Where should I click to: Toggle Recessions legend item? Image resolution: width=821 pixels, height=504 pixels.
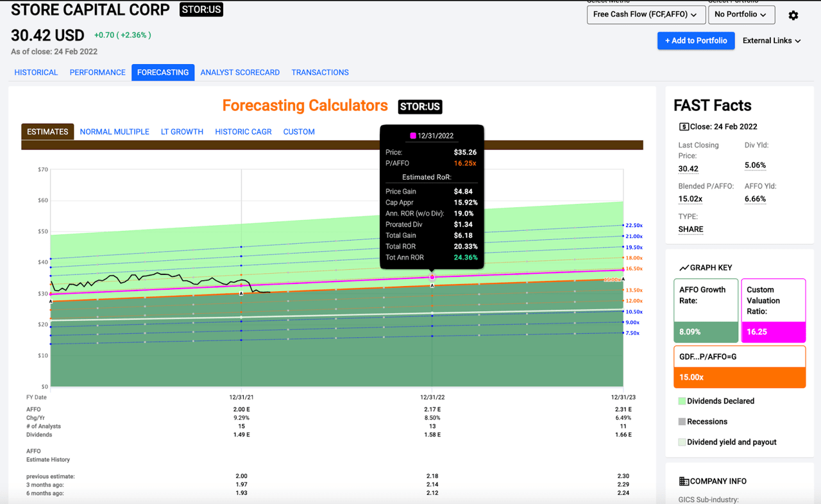tap(702, 421)
